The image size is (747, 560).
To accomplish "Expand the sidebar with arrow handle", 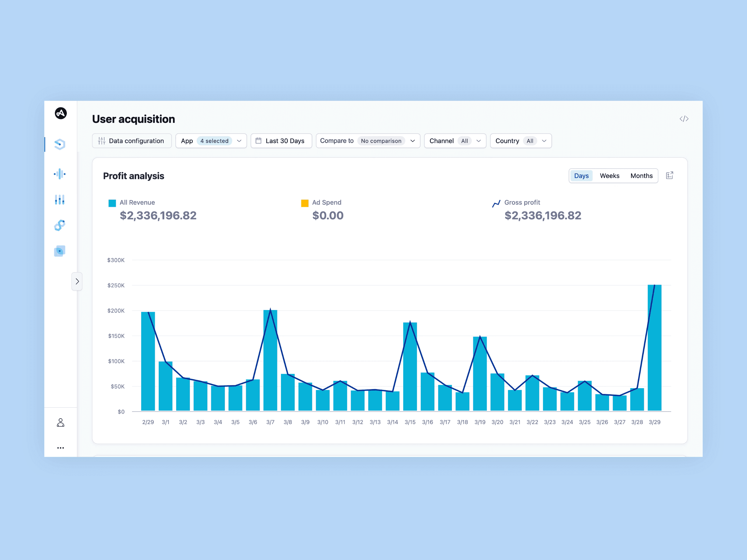I will (77, 281).
